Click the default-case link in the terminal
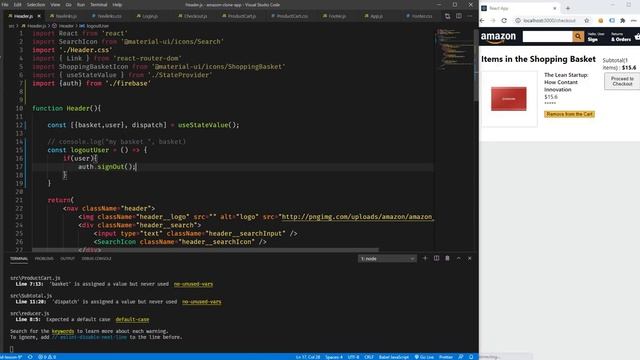640x360 pixels. click(x=132, y=320)
